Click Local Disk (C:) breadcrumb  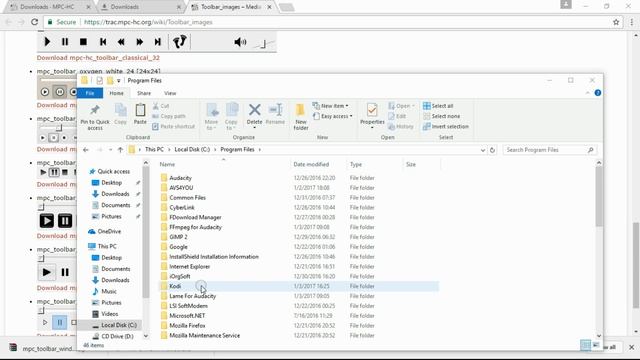point(192,150)
